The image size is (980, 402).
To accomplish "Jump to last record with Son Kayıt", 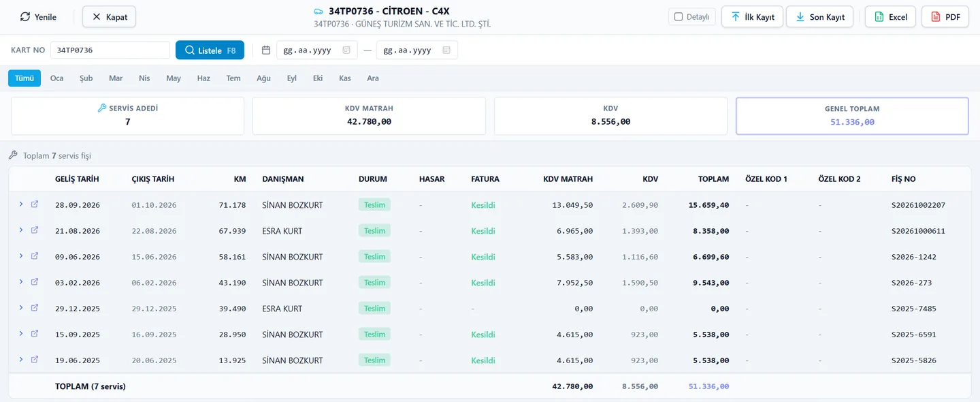I will point(819,17).
